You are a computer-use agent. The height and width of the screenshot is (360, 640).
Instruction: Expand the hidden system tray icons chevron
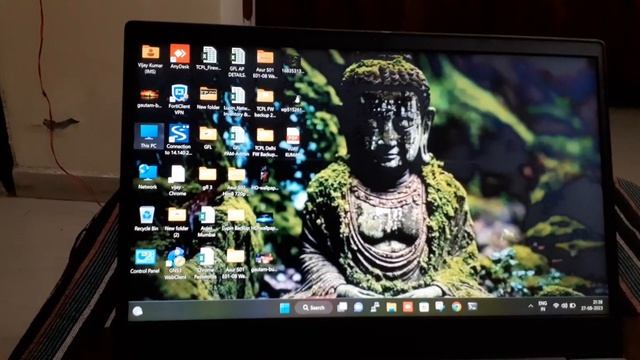[x=530, y=306]
